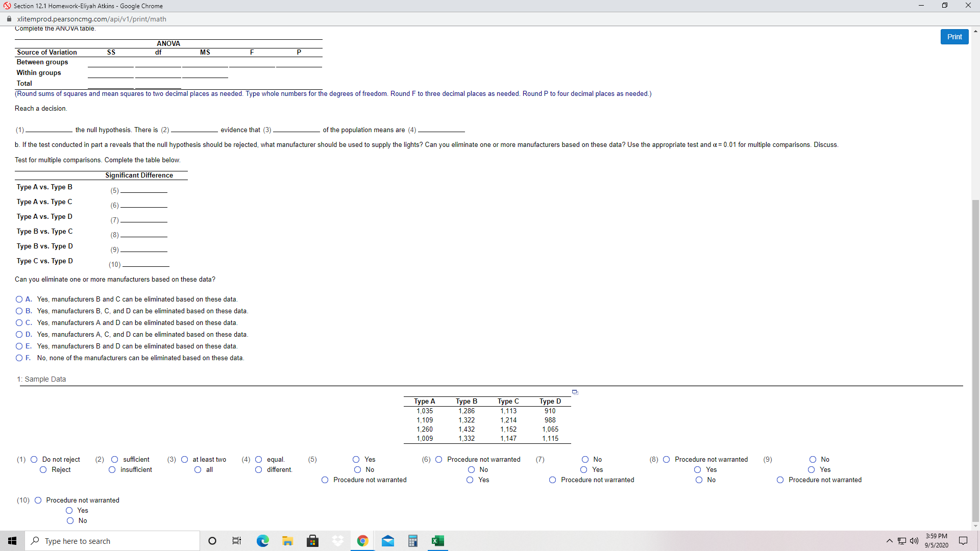Click the sample data popup icon
This screenshot has height=551, width=980.
pyautogui.click(x=575, y=392)
